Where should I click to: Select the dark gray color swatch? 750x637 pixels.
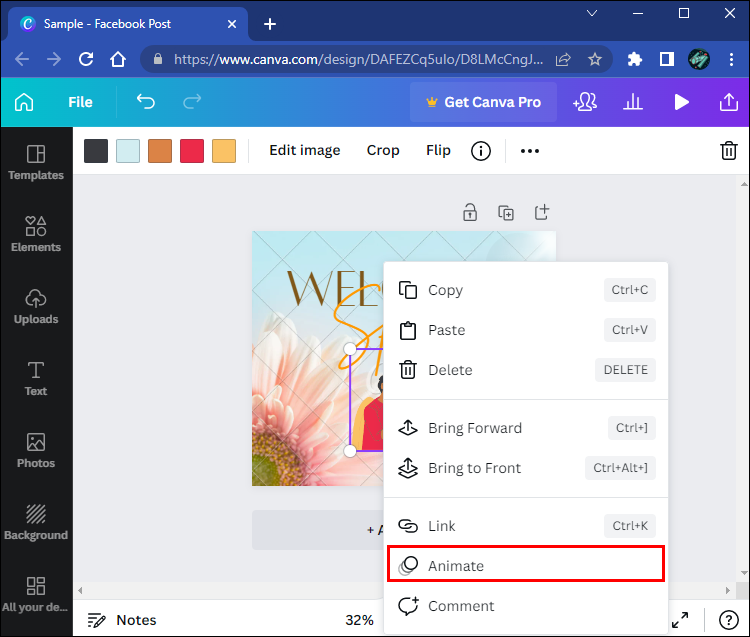(96, 151)
